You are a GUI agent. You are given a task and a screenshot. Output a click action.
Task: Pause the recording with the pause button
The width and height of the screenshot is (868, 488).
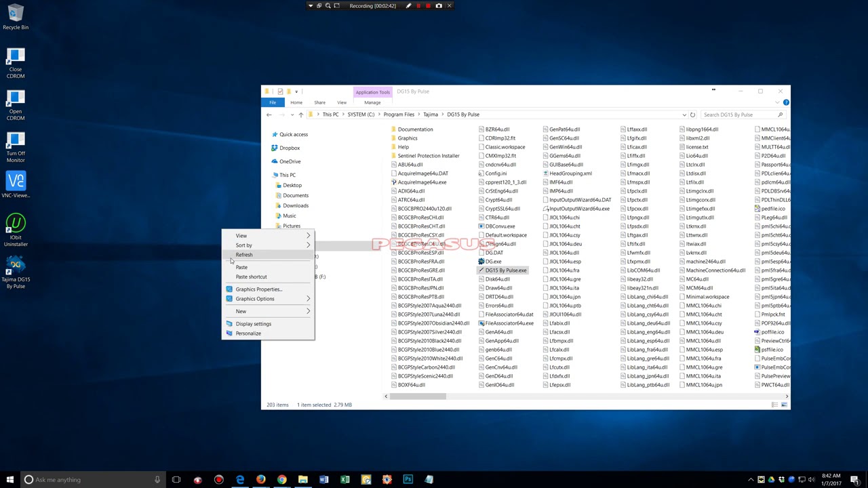pos(418,6)
